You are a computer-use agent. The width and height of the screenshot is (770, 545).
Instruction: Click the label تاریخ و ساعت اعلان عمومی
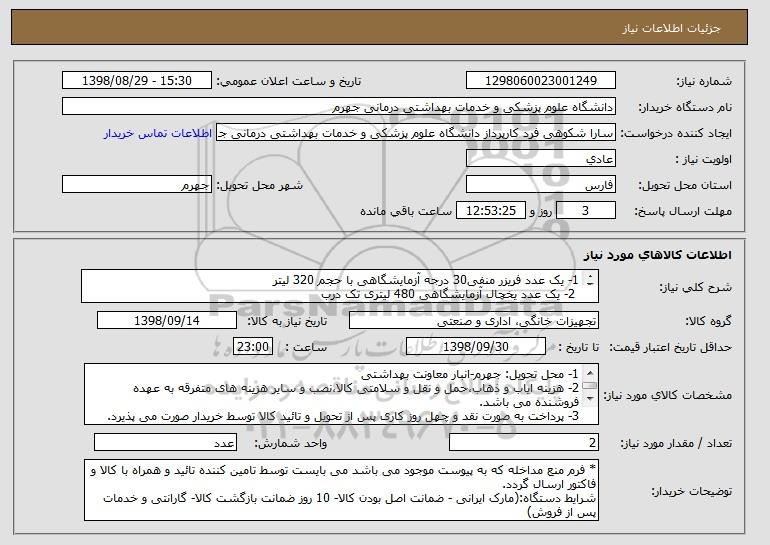pyautogui.click(x=289, y=81)
